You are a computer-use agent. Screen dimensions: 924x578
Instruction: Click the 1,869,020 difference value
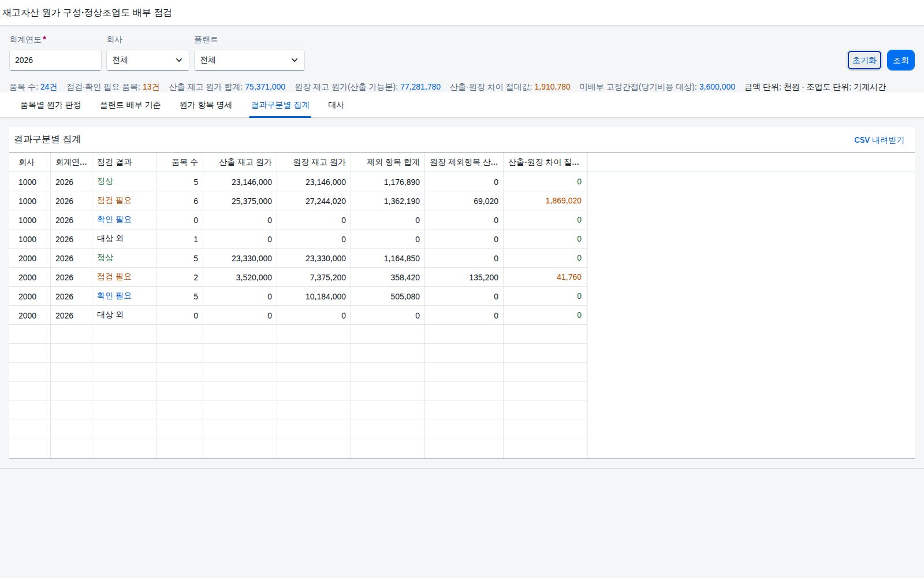point(563,201)
